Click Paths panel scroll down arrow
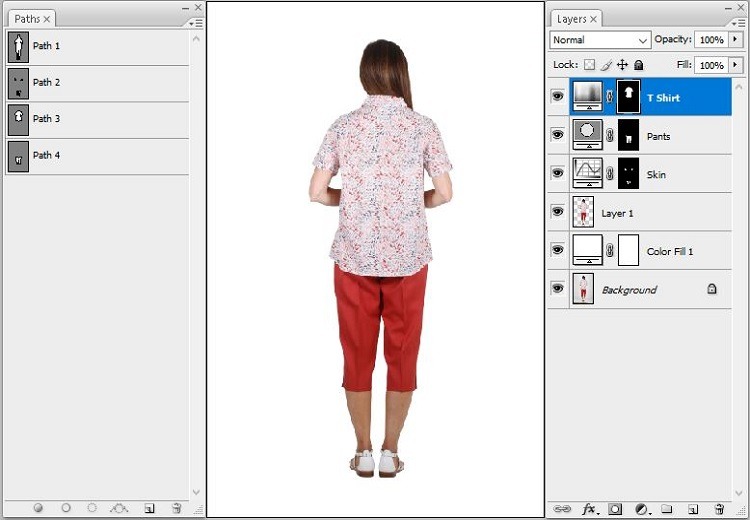 (196, 492)
